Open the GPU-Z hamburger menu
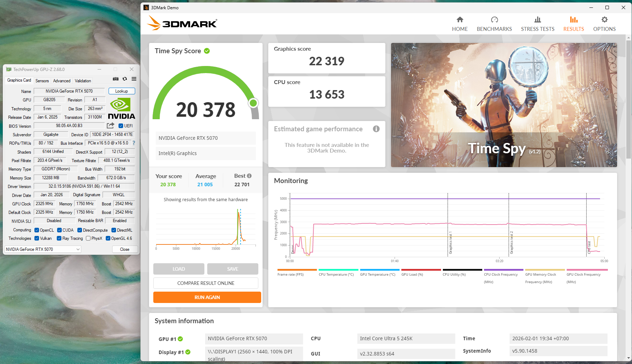Viewport: 632px width, 364px height. tap(134, 79)
